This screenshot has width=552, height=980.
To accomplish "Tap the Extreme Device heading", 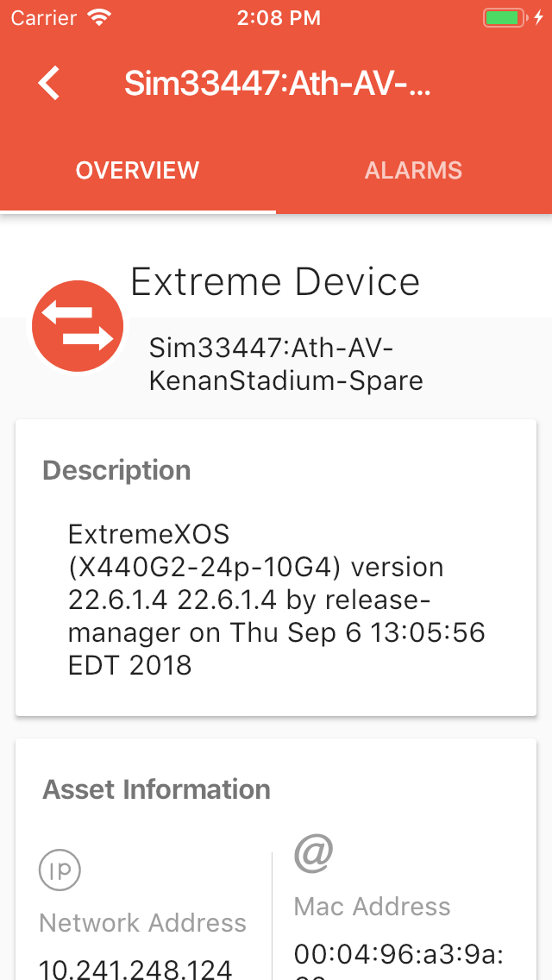I will point(275,282).
